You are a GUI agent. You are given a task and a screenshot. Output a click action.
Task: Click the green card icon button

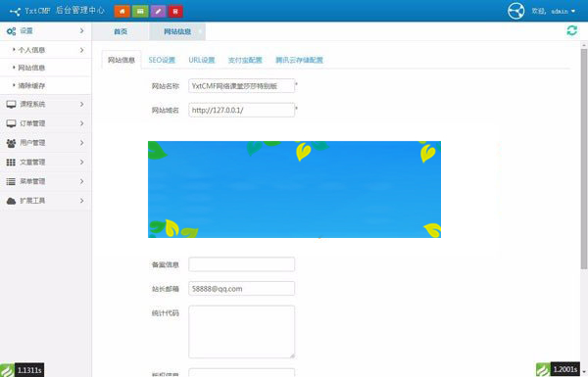(140, 11)
